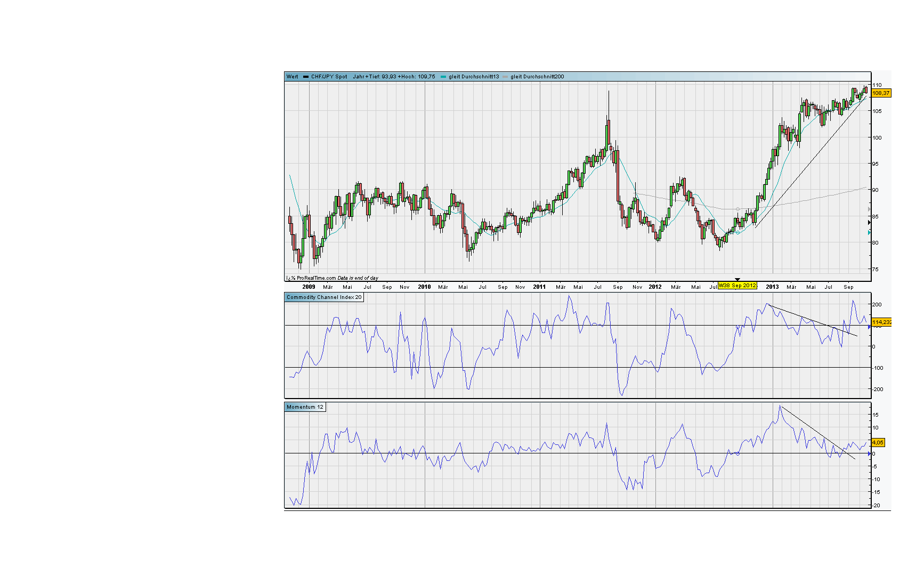Click the cyan arrow marker on price axis
This screenshot has width=924, height=568.
click(x=870, y=233)
